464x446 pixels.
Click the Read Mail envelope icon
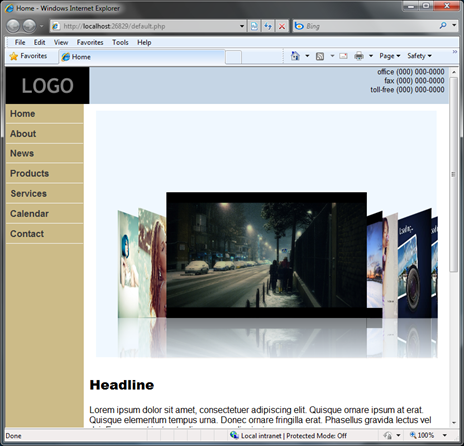343,56
